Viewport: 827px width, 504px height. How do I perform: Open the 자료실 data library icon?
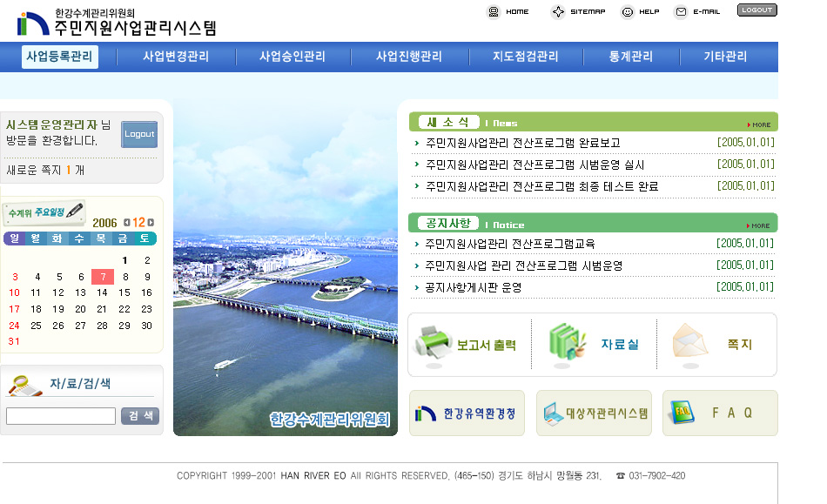(564, 342)
